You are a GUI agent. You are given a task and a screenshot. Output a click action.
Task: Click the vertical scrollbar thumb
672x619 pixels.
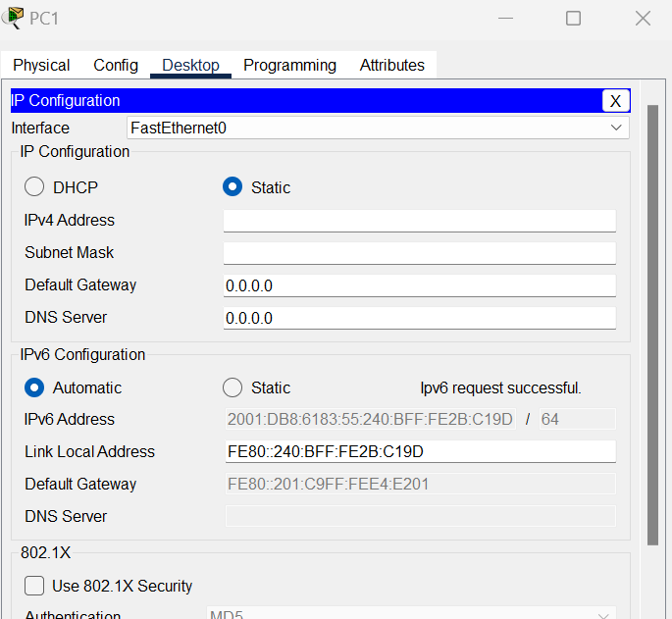pyautogui.click(x=652, y=325)
